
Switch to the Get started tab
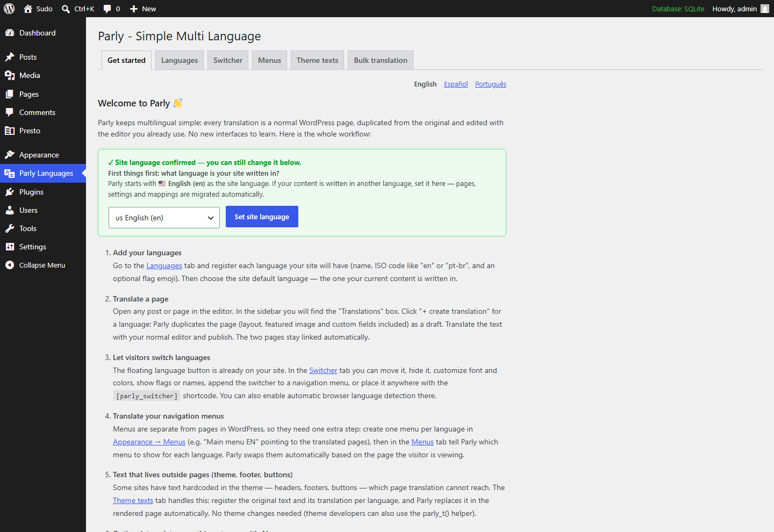pos(126,60)
